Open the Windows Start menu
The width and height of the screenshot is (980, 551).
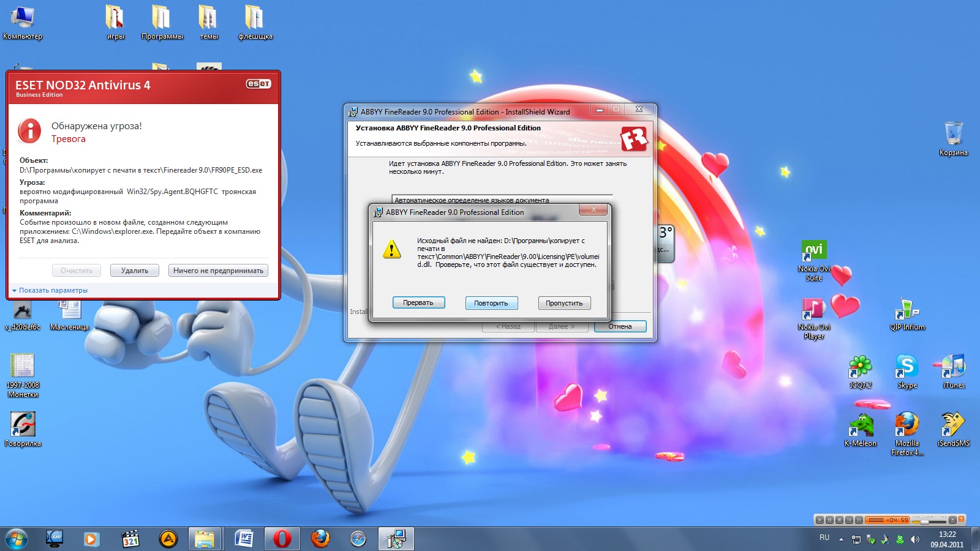pyautogui.click(x=15, y=539)
